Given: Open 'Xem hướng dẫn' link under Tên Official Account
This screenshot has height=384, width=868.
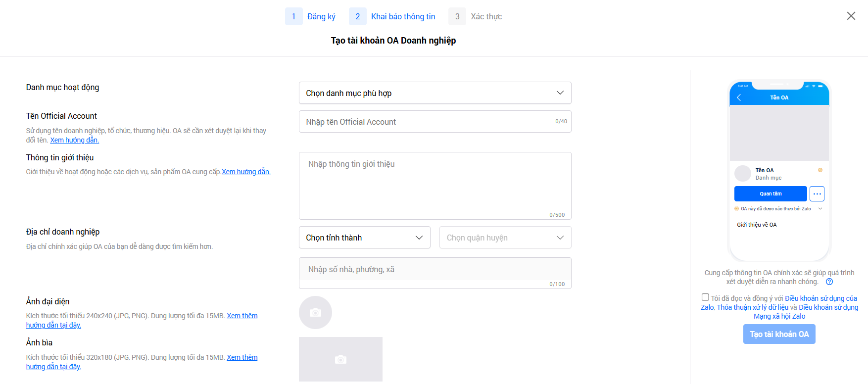Looking at the screenshot, I should click(74, 140).
